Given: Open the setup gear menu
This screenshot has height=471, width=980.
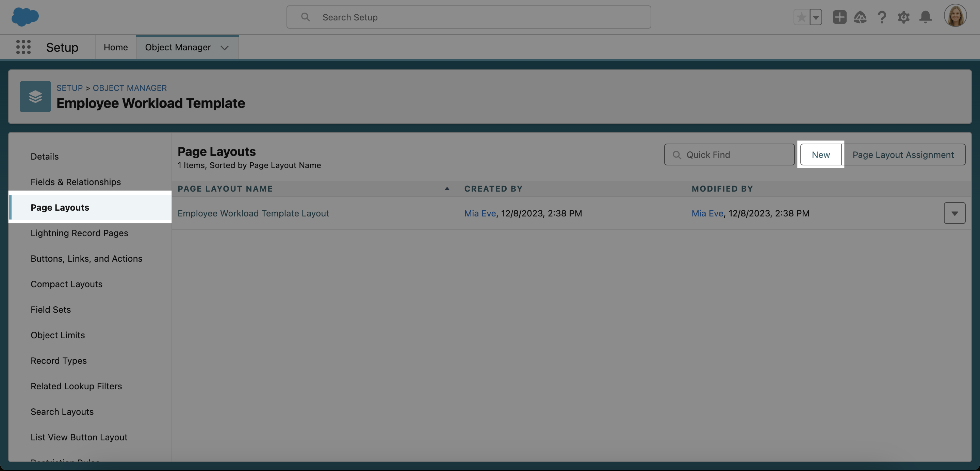Looking at the screenshot, I should tap(903, 17).
